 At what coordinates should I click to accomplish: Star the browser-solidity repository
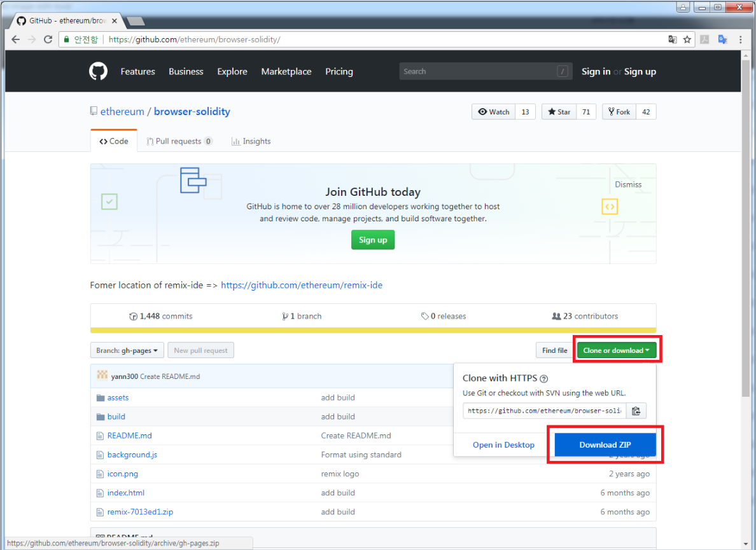[558, 111]
